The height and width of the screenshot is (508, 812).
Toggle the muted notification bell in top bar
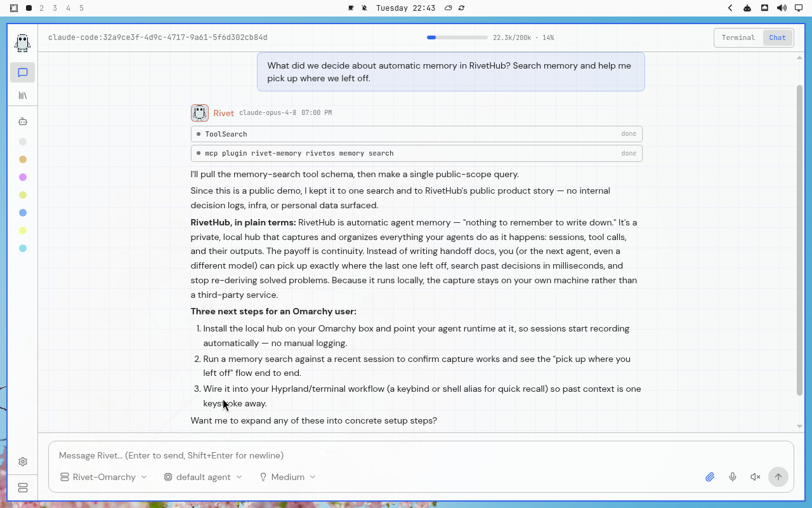pyautogui.click(x=365, y=8)
